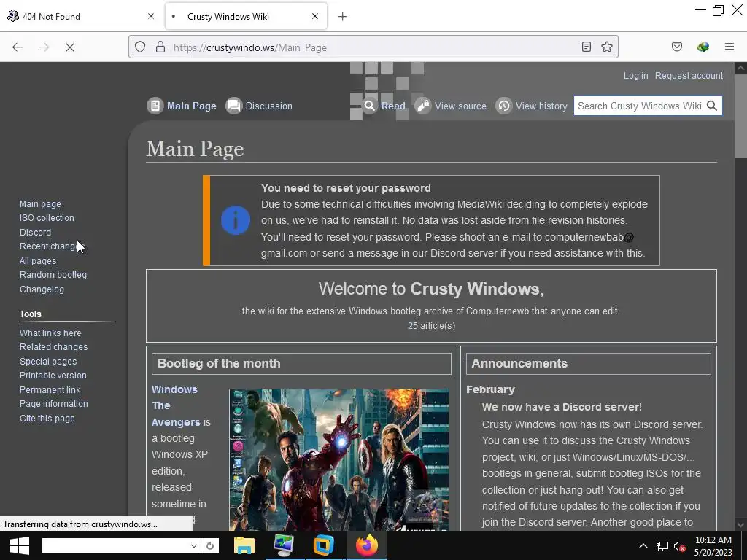747x560 pixels.
Task: Click the network tray icon
Action: coord(662,546)
